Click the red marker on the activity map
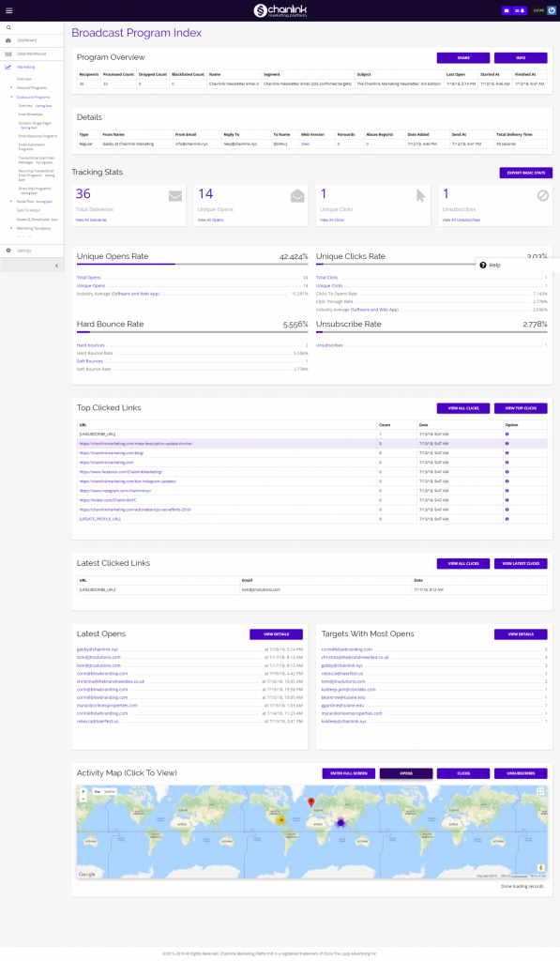The width and height of the screenshot is (560, 961). [311, 802]
